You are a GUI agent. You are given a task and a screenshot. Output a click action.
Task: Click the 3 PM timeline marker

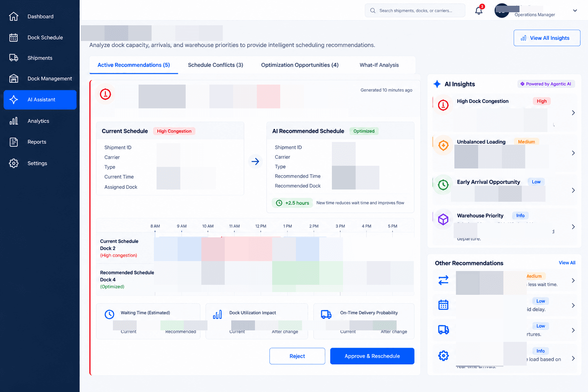tap(340, 226)
